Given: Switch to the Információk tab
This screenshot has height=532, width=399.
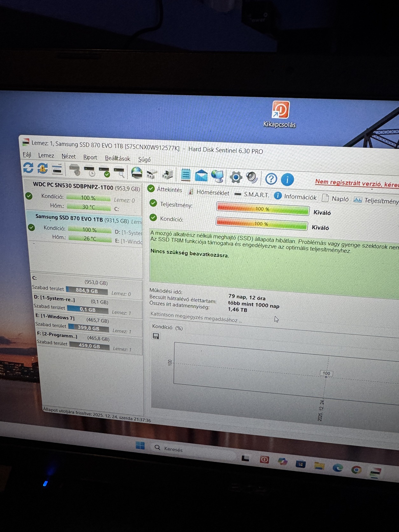Looking at the screenshot, I should tap(295, 196).
